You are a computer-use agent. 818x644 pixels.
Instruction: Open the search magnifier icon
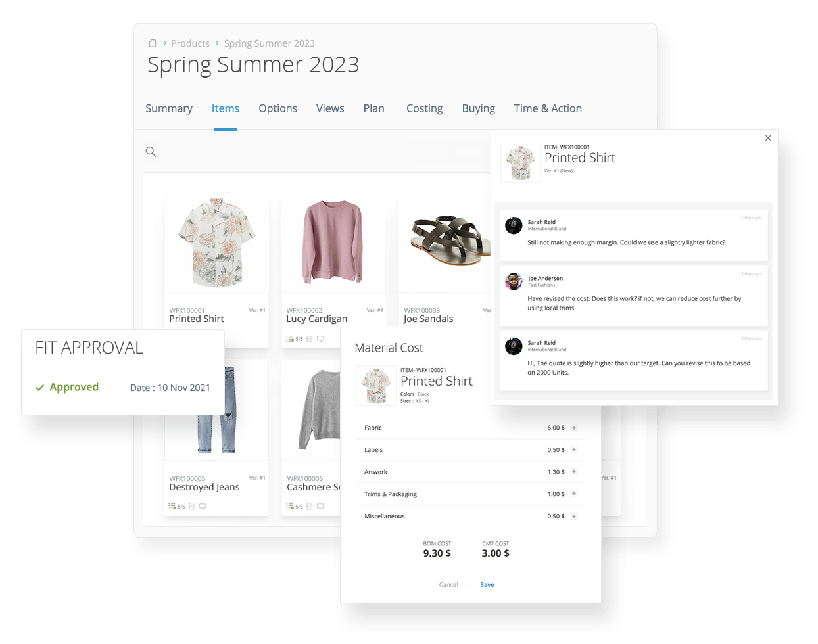tap(151, 152)
